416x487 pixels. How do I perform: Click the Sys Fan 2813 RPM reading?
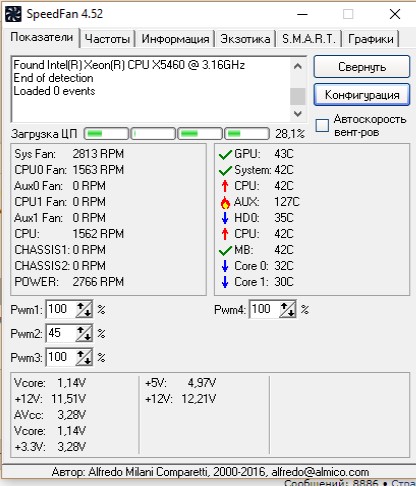point(69,154)
